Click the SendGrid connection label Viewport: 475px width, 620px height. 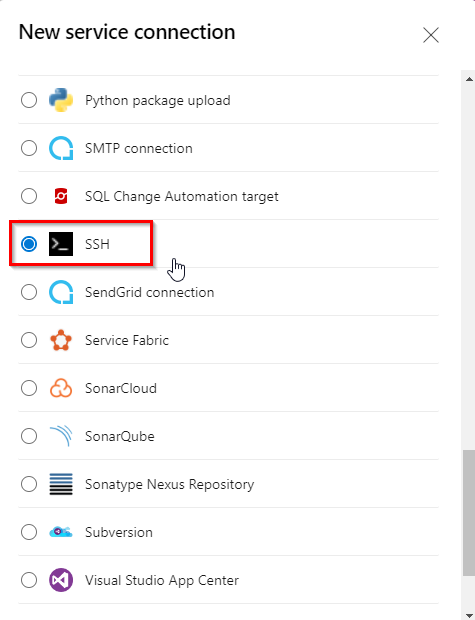150,292
